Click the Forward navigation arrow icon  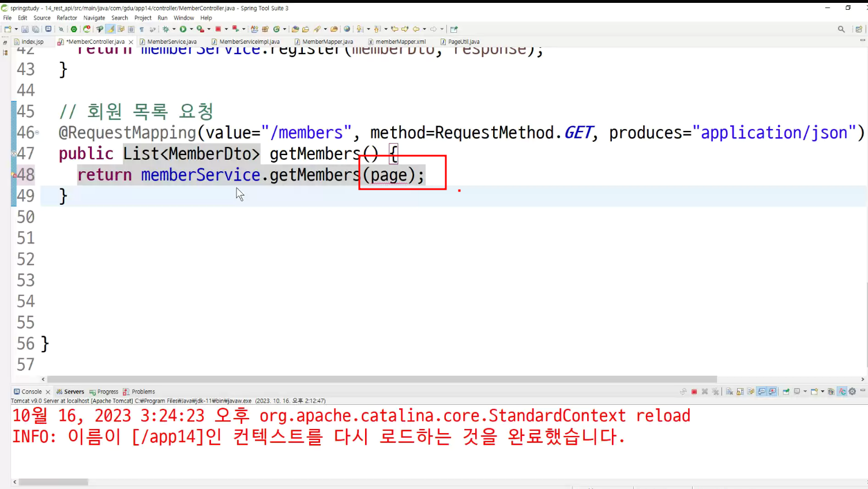[433, 29]
